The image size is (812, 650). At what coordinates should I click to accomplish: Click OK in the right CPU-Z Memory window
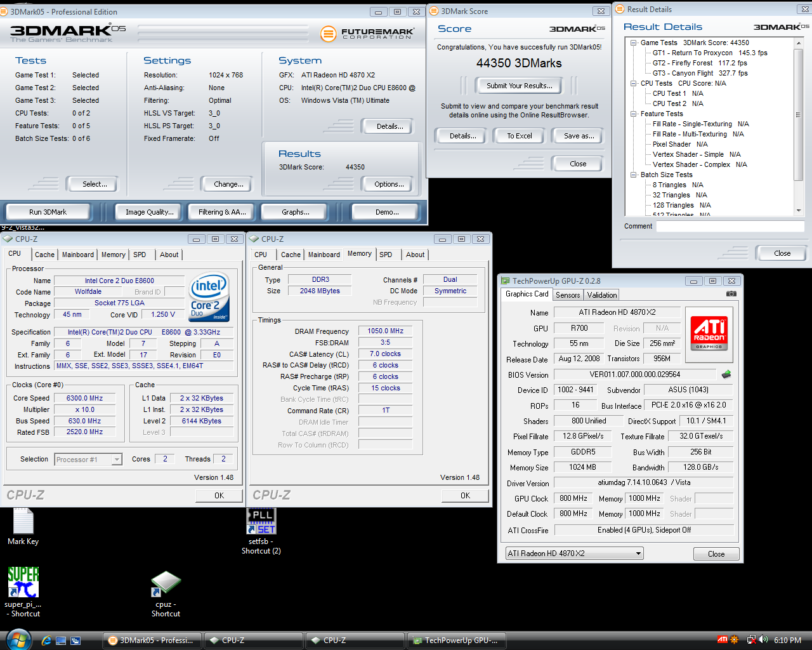coord(465,496)
